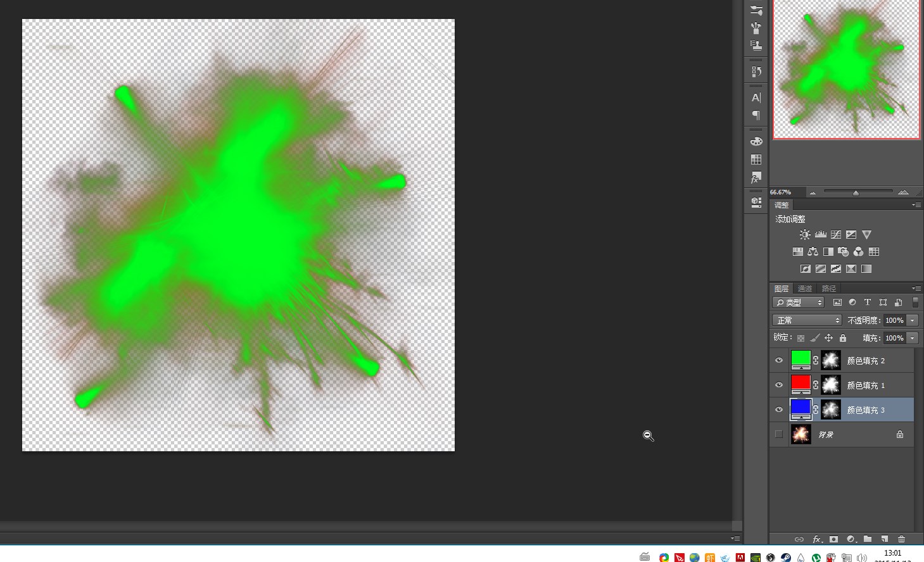This screenshot has width=924, height=562.
Task: Toggle lock transparent pixels
Action: tap(801, 338)
